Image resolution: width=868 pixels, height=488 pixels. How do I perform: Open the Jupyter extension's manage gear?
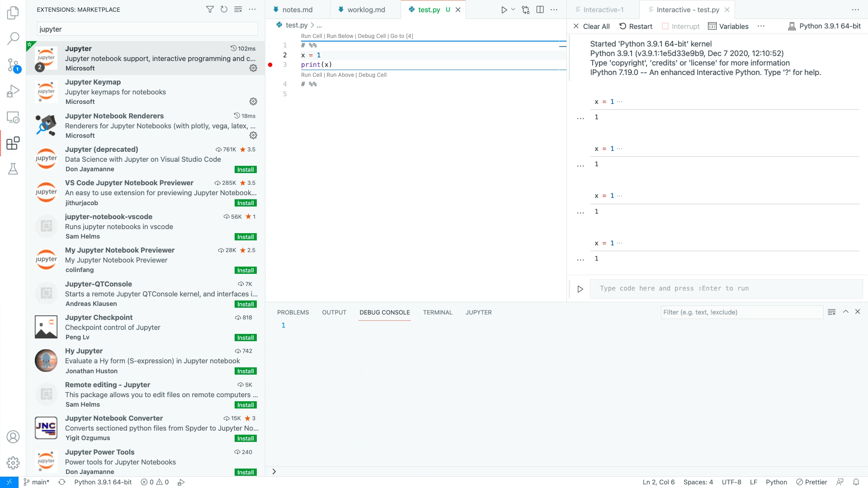point(253,68)
